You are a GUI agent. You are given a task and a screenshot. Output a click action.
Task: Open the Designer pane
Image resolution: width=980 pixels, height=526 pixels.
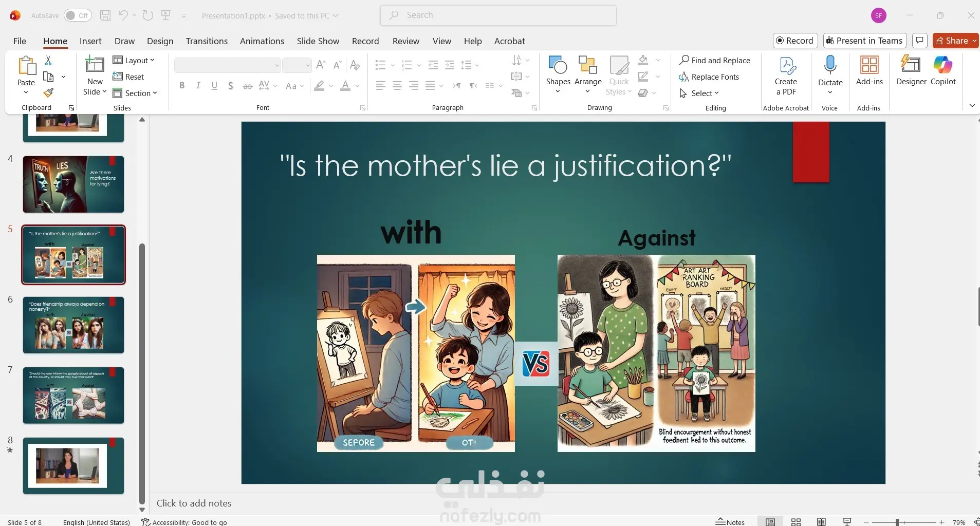(x=911, y=70)
